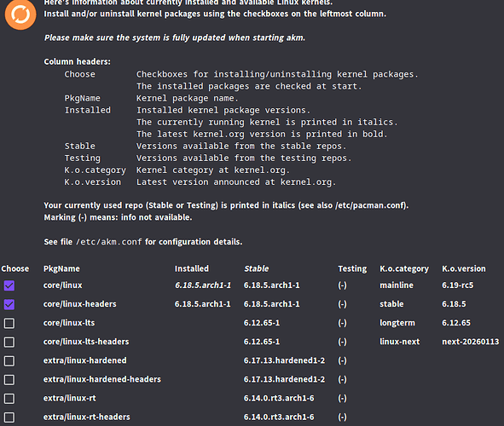
Task: Click the Choose column header
Action: [15, 268]
